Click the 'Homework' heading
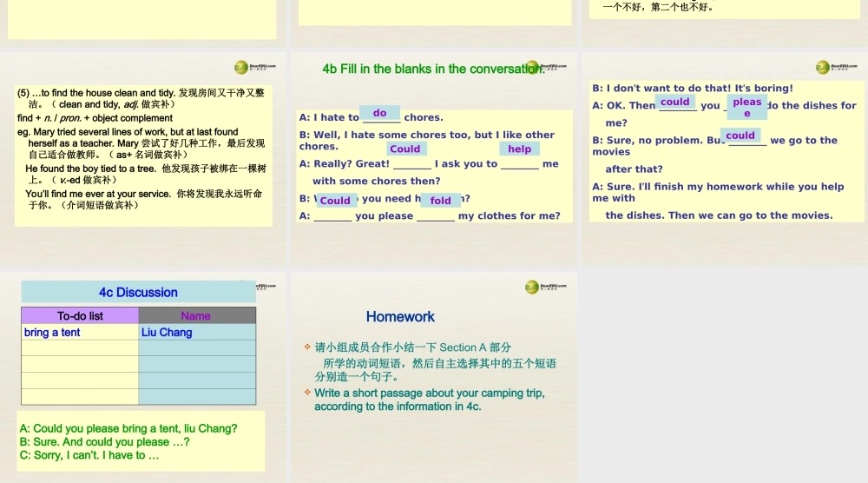Screen dimensions: 868x483 click(400, 317)
